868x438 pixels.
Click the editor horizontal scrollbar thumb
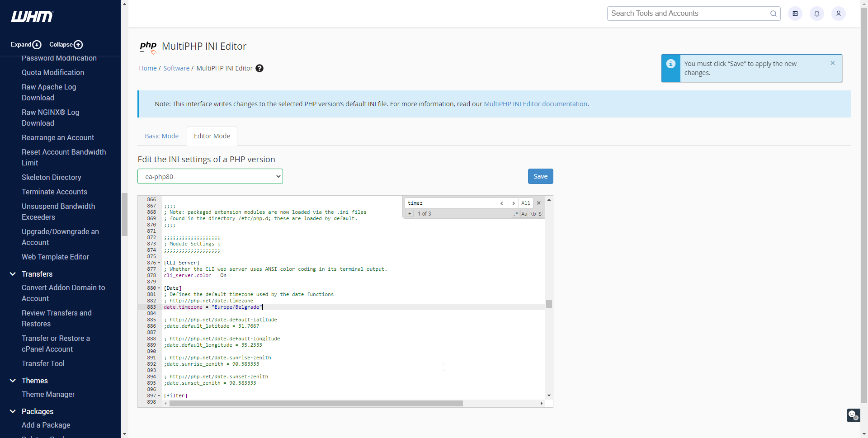click(x=316, y=404)
